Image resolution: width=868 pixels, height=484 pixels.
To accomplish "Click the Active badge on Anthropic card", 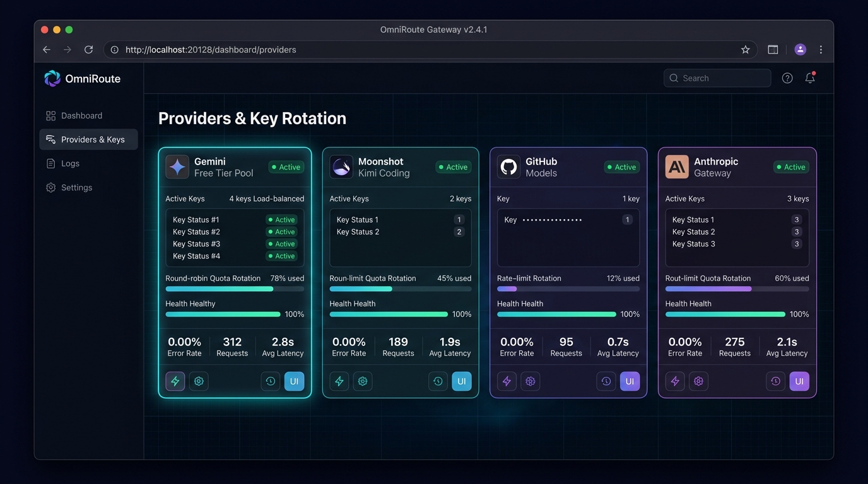I will (791, 167).
